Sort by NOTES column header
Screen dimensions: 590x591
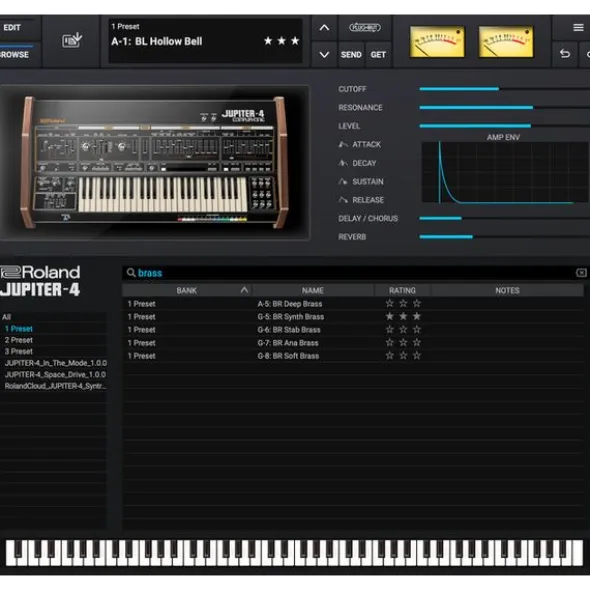click(507, 290)
